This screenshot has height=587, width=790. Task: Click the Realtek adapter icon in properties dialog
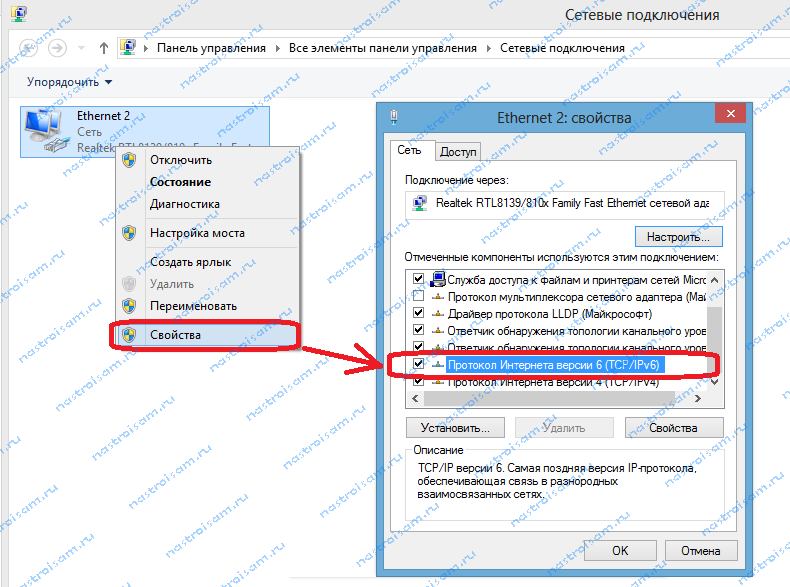[420, 203]
